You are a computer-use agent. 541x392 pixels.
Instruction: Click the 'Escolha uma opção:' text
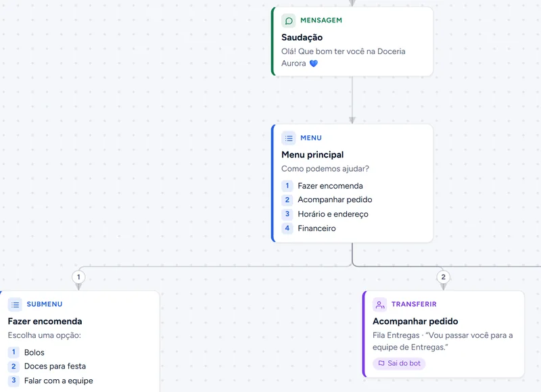click(44, 335)
